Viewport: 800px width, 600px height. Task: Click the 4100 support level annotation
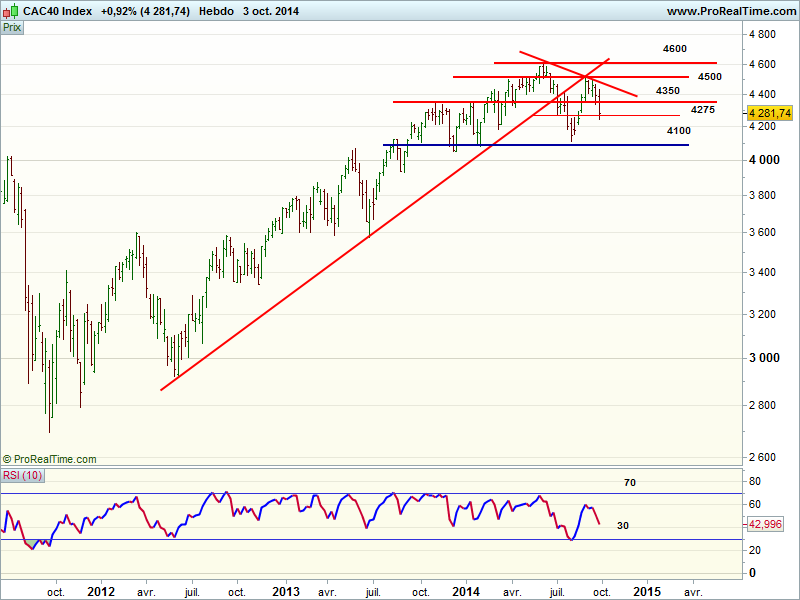point(679,131)
